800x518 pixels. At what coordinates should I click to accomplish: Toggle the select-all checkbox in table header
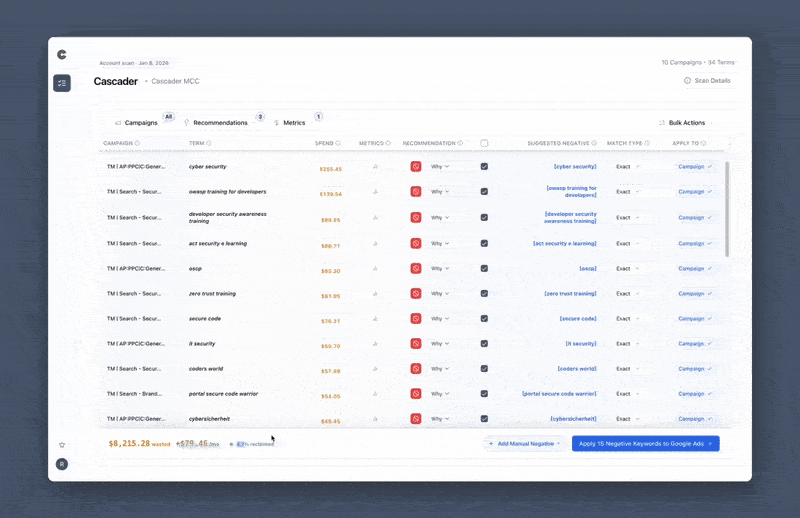[484, 143]
